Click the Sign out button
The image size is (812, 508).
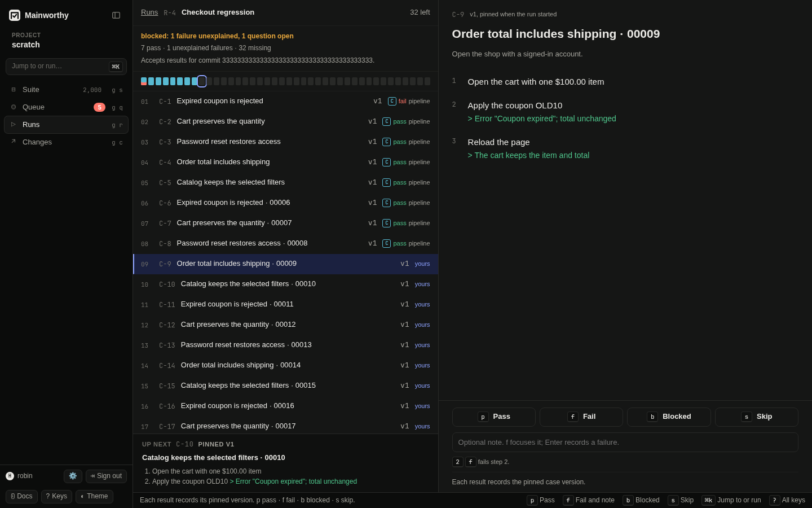(x=106, y=476)
